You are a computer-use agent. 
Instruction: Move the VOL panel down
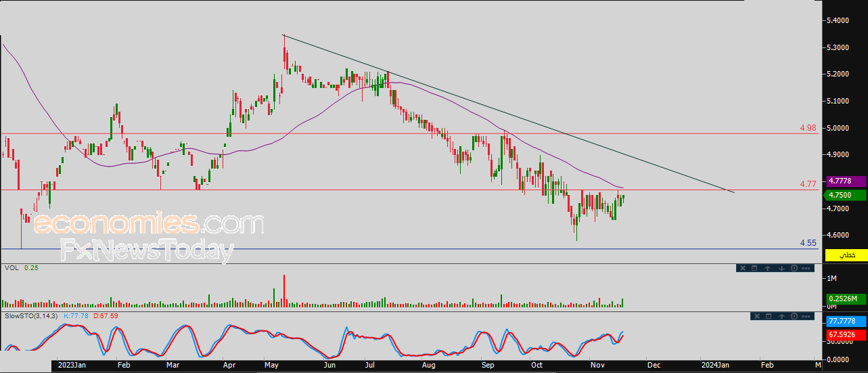pyautogui.click(x=781, y=269)
